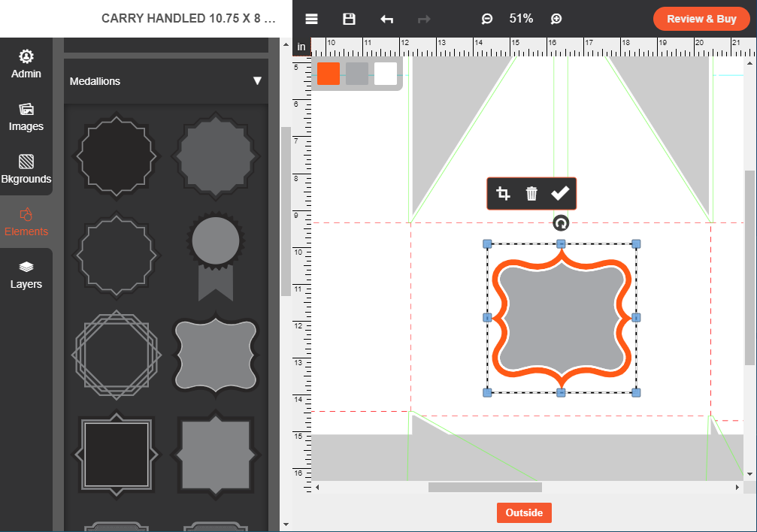Click the canvas scroll-right arrow
Image resolution: width=757 pixels, height=532 pixels.
coord(737,488)
